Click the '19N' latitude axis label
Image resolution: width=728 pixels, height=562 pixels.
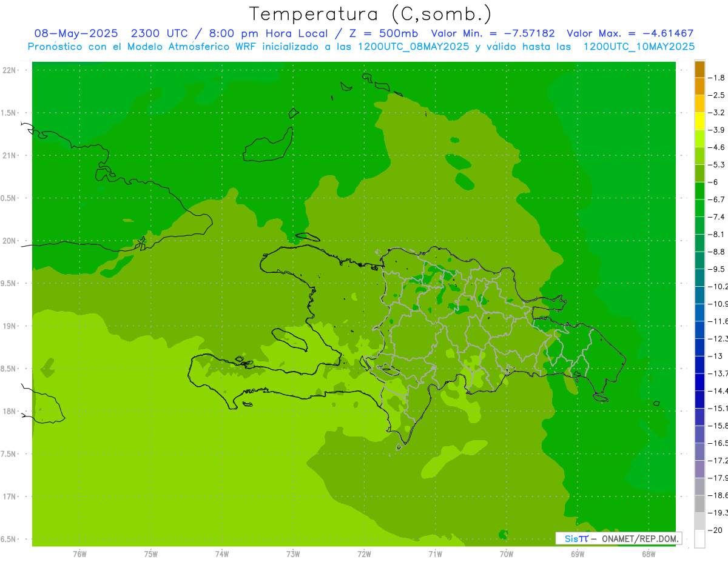click(x=10, y=326)
